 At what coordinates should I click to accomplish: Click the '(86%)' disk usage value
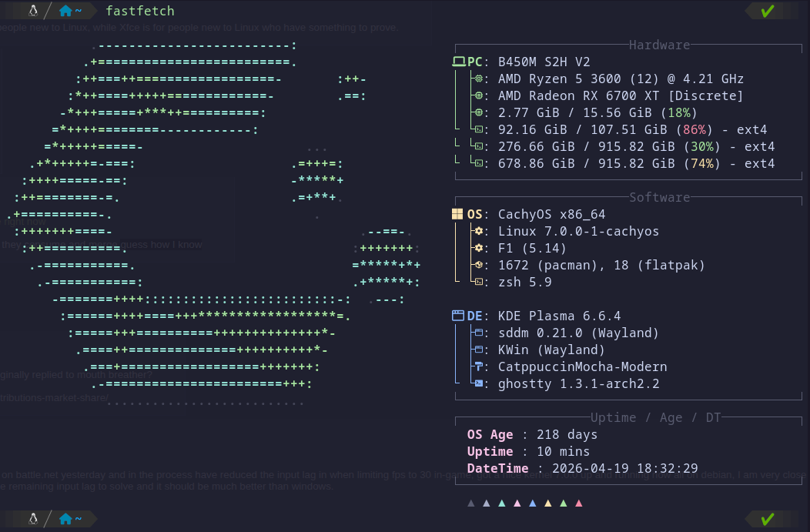[x=695, y=129]
